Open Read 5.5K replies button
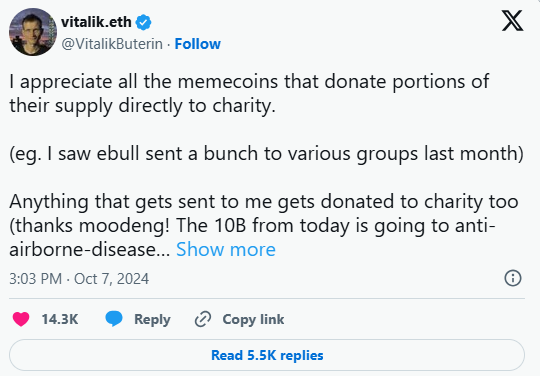540x376 pixels. pyautogui.click(x=267, y=355)
